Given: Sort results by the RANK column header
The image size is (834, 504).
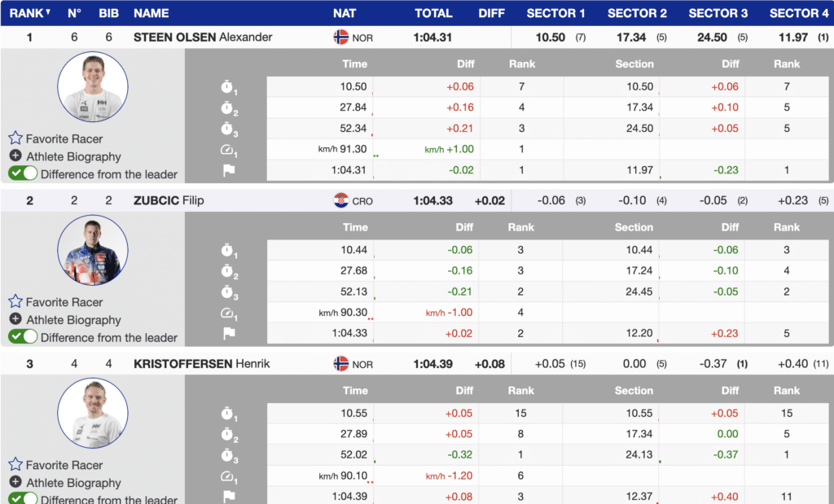Looking at the screenshot, I should 29,13.
